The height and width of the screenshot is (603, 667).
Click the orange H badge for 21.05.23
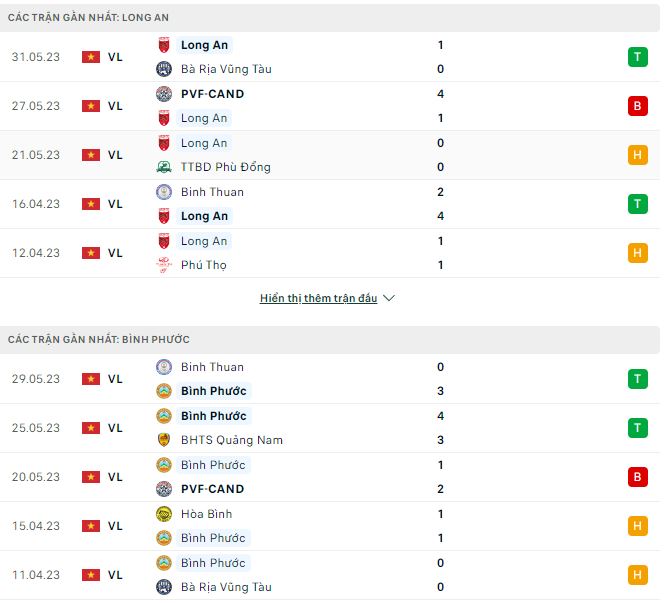pos(638,155)
